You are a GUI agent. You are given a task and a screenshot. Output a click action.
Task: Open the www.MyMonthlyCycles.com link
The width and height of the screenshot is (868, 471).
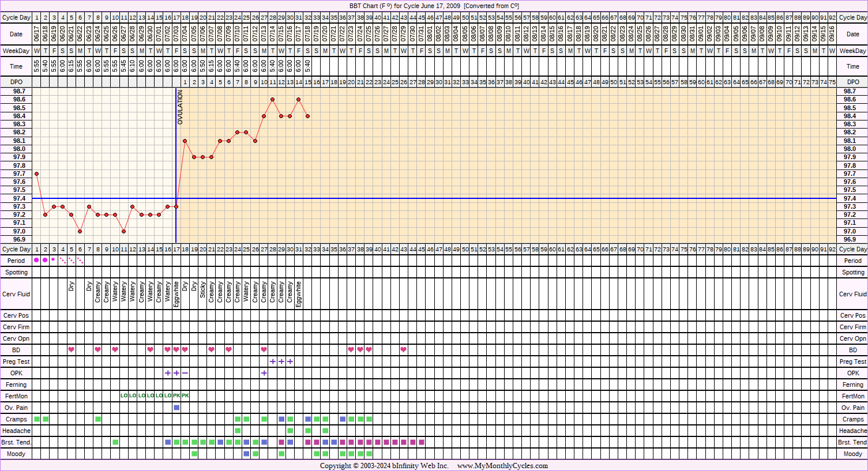(x=502, y=466)
